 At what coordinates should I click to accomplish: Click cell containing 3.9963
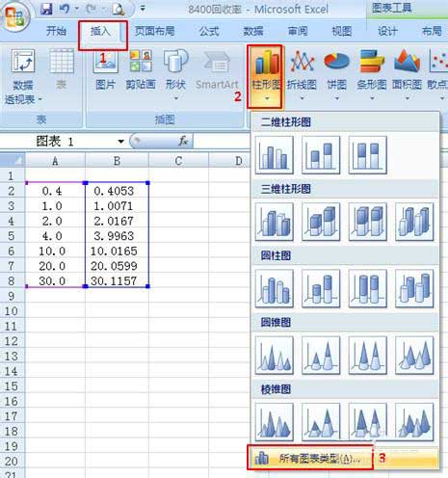click(117, 236)
